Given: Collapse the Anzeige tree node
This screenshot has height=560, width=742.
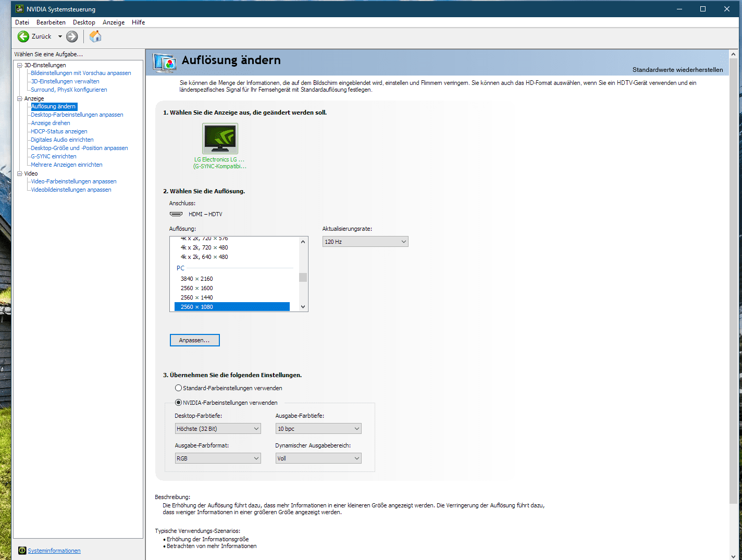Looking at the screenshot, I should 20,98.
